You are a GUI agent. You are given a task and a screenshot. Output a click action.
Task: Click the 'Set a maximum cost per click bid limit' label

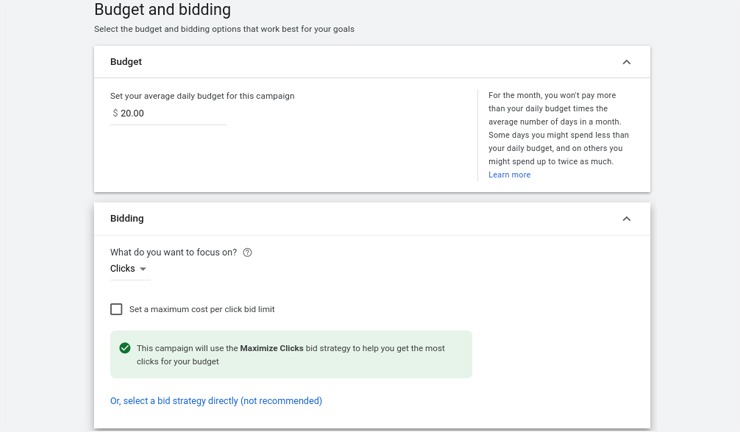coord(201,310)
